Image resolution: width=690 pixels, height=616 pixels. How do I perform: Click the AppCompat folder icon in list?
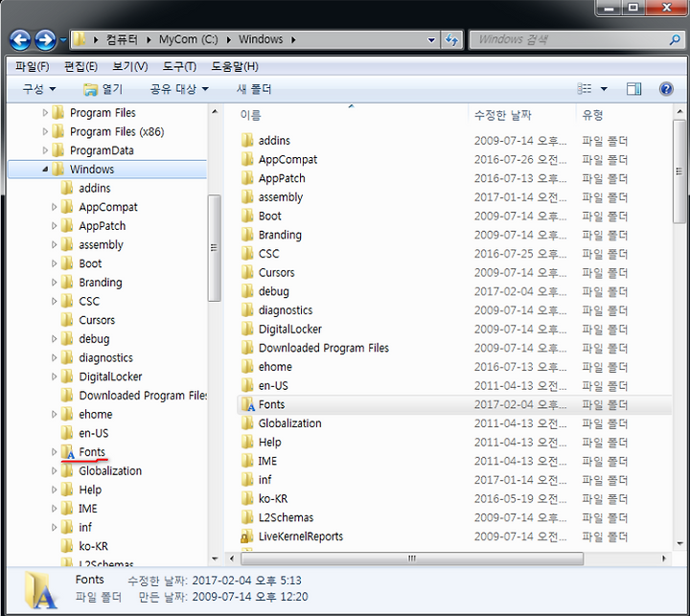tap(248, 159)
